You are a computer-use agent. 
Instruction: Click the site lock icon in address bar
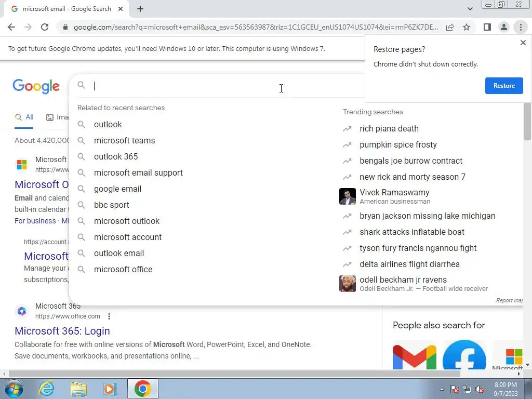pos(65,27)
